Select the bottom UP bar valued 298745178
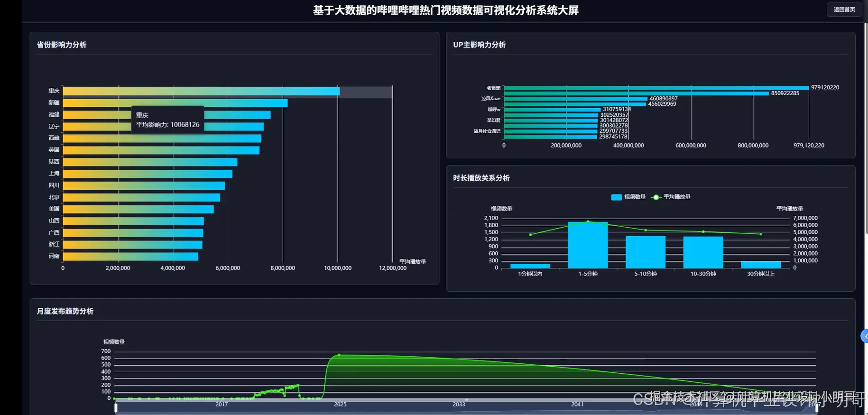 click(x=551, y=137)
